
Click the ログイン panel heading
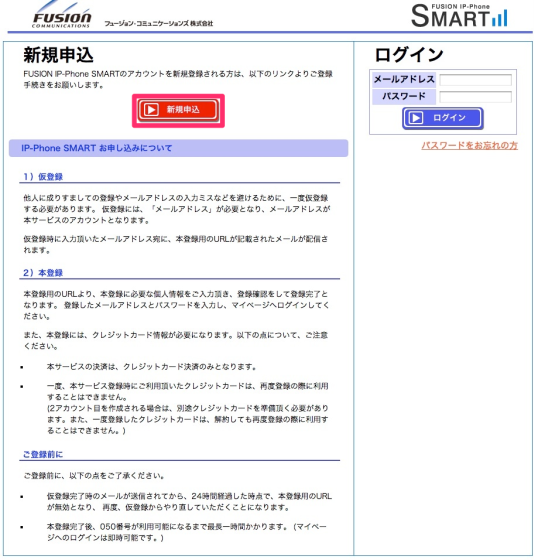click(x=409, y=55)
